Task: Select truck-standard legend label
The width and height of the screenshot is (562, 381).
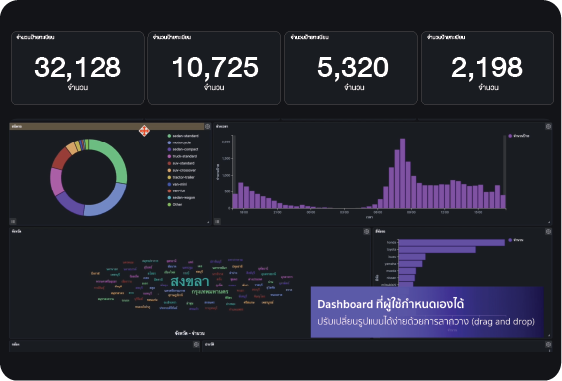Action: coord(185,156)
